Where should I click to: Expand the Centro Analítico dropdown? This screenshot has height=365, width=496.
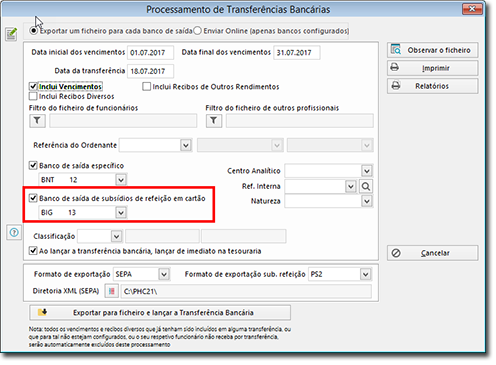[x=367, y=171]
